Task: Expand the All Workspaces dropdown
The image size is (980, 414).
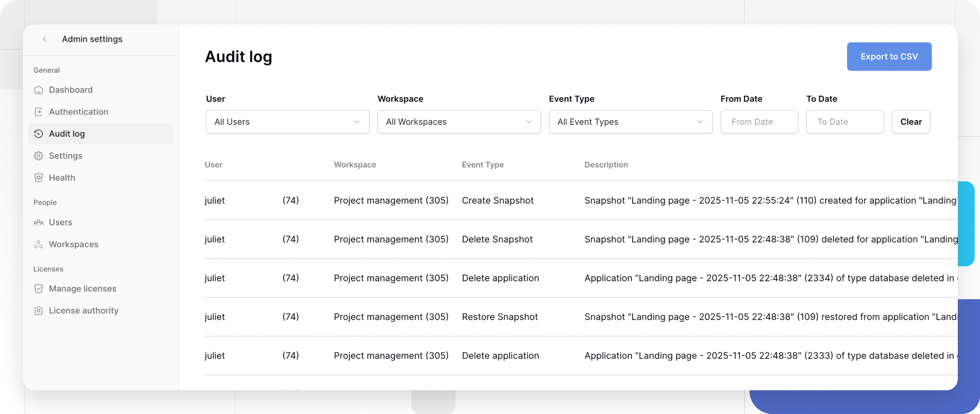Action: pyautogui.click(x=458, y=122)
